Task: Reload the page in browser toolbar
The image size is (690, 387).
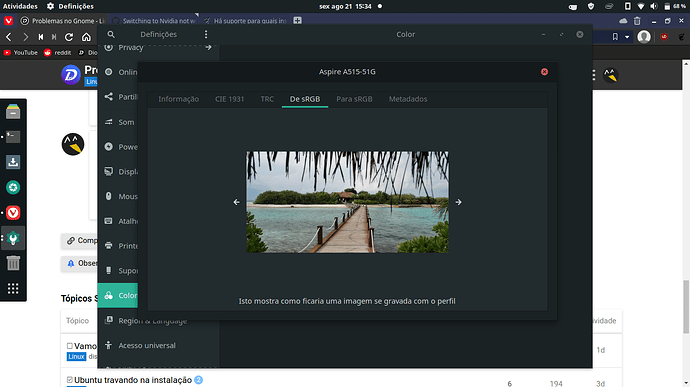Action: coord(69,37)
